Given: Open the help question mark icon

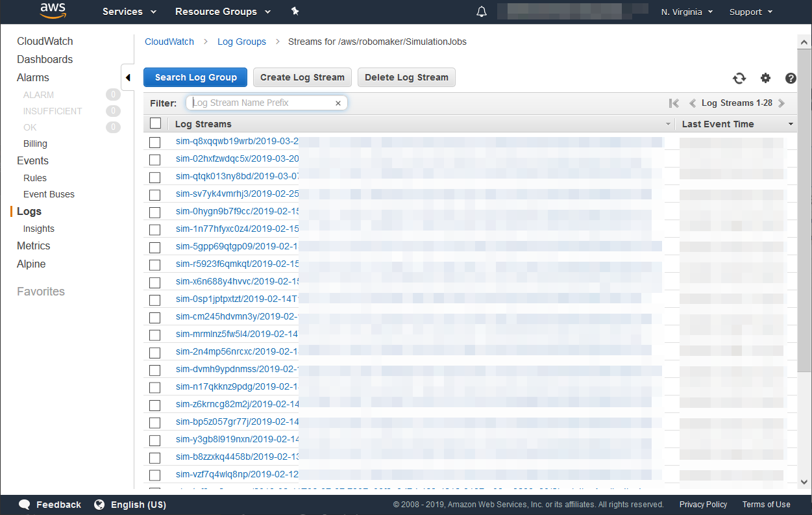Looking at the screenshot, I should [790, 78].
